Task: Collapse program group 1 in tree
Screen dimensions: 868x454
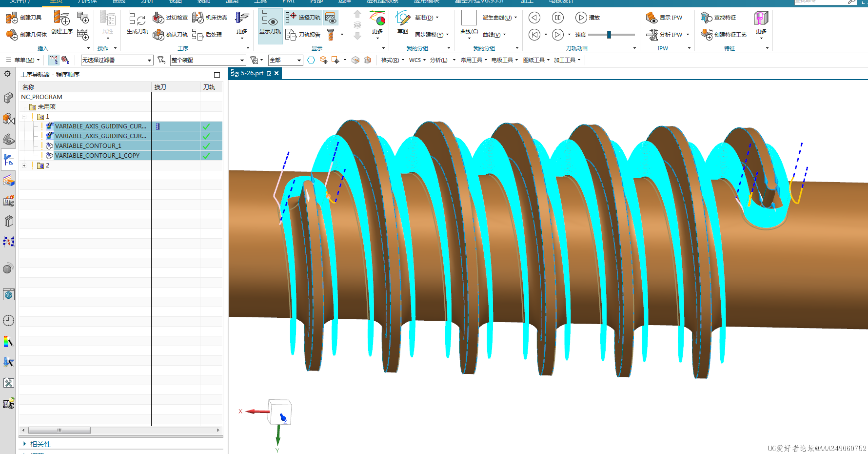Action: click(24, 117)
